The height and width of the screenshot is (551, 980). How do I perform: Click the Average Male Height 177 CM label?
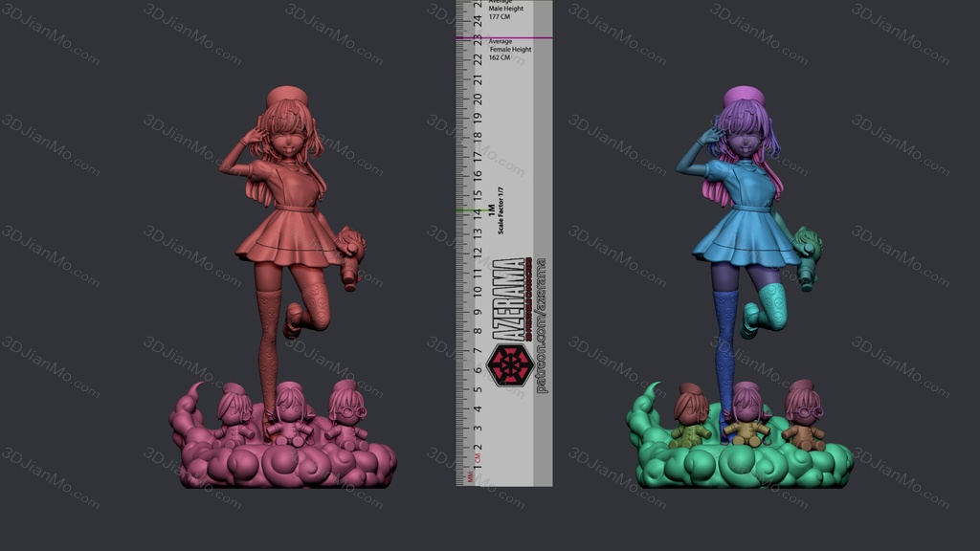click(x=507, y=11)
